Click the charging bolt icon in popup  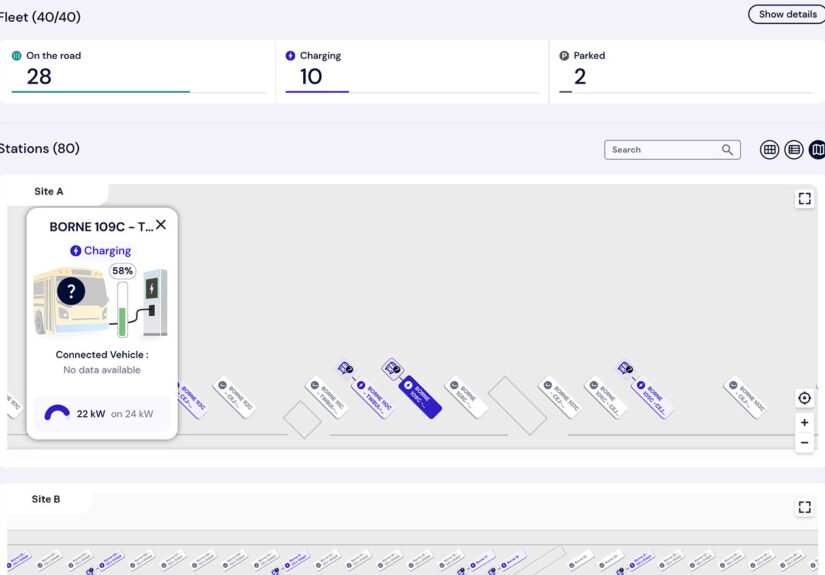click(76, 250)
